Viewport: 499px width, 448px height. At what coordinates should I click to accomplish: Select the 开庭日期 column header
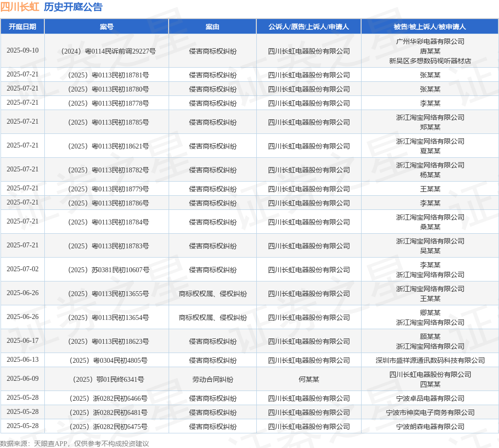[x=22, y=27]
